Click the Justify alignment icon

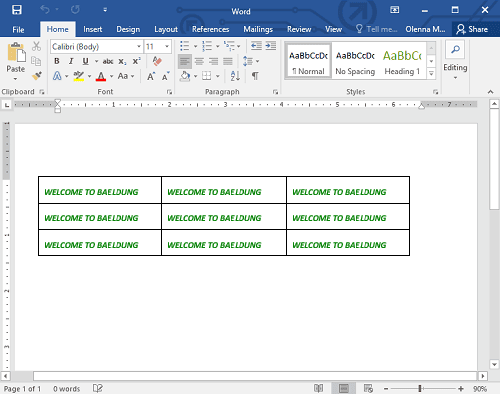coord(228,61)
